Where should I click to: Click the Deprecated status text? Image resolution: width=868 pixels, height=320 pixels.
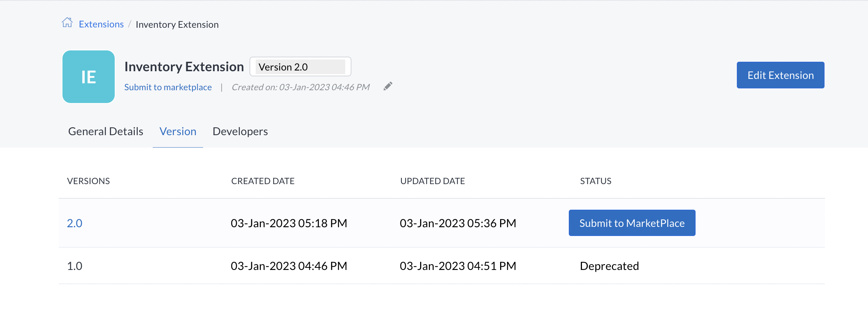click(609, 266)
